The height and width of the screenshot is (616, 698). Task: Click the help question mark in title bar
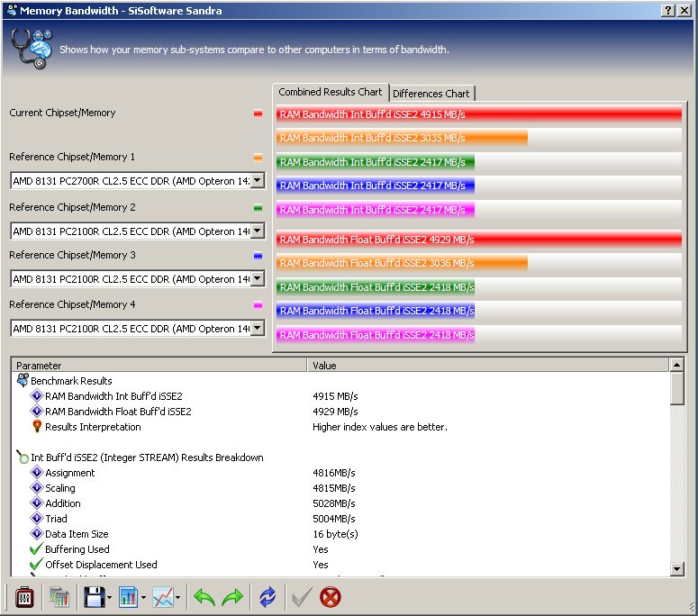[x=668, y=10]
